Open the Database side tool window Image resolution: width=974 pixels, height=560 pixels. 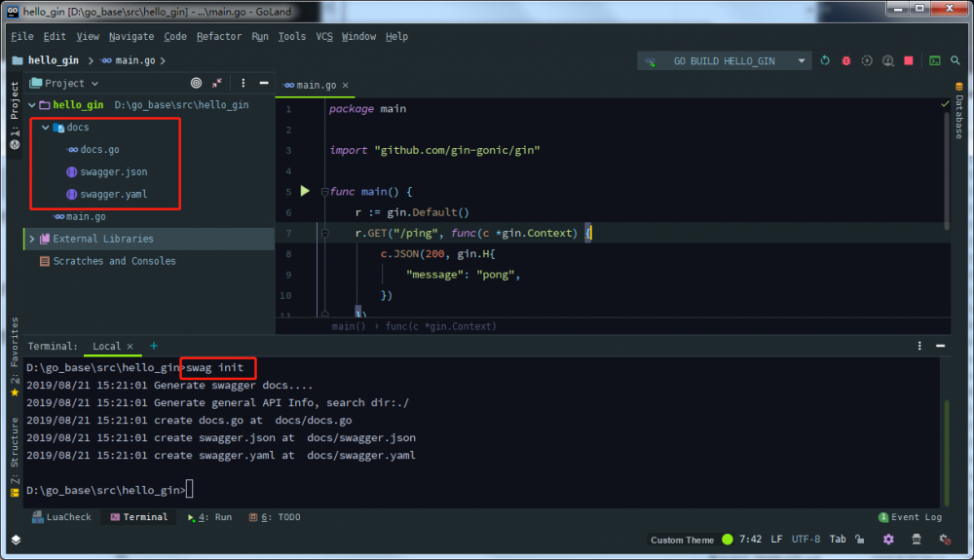pyautogui.click(x=959, y=110)
